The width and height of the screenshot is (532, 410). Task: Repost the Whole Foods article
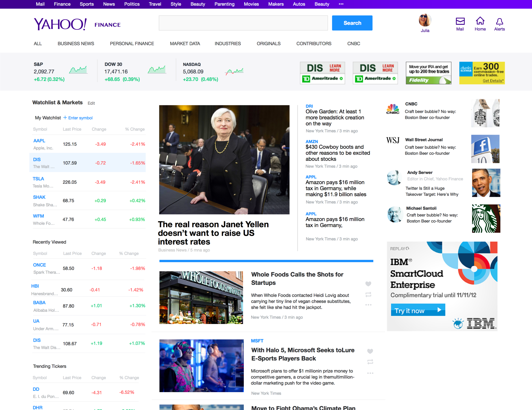point(368,294)
